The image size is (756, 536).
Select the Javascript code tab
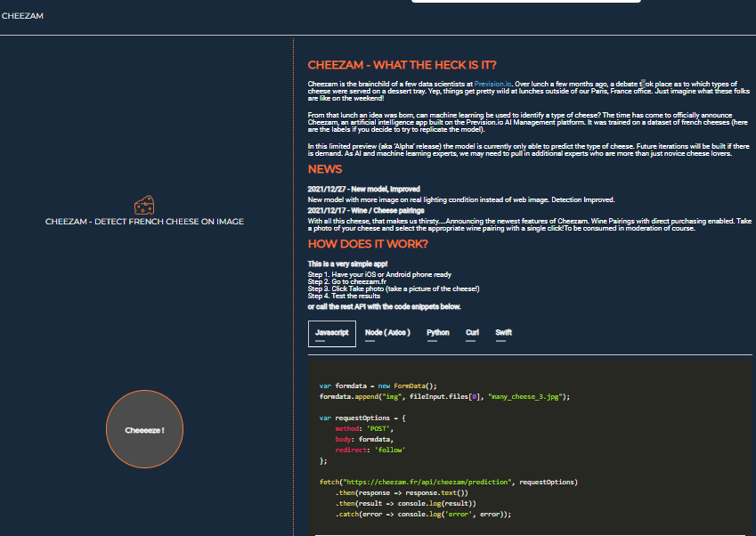pos(332,334)
